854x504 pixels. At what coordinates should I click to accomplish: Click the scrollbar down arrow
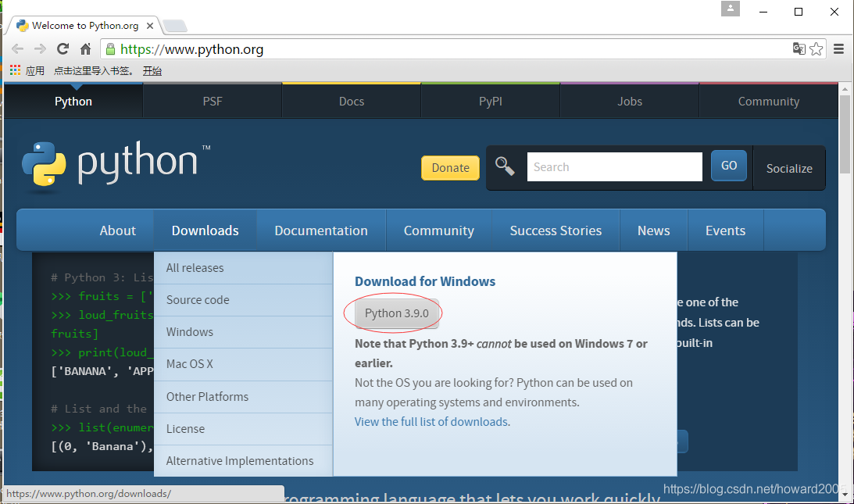click(845, 495)
